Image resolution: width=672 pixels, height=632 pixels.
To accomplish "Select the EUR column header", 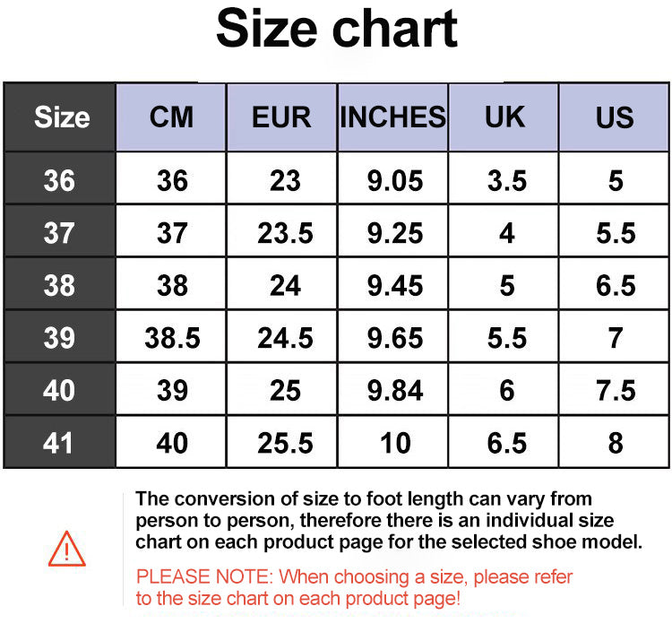I will tap(281, 117).
